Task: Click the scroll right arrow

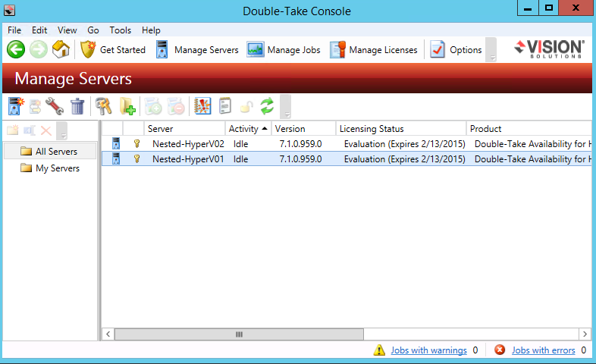Action: [x=585, y=334]
